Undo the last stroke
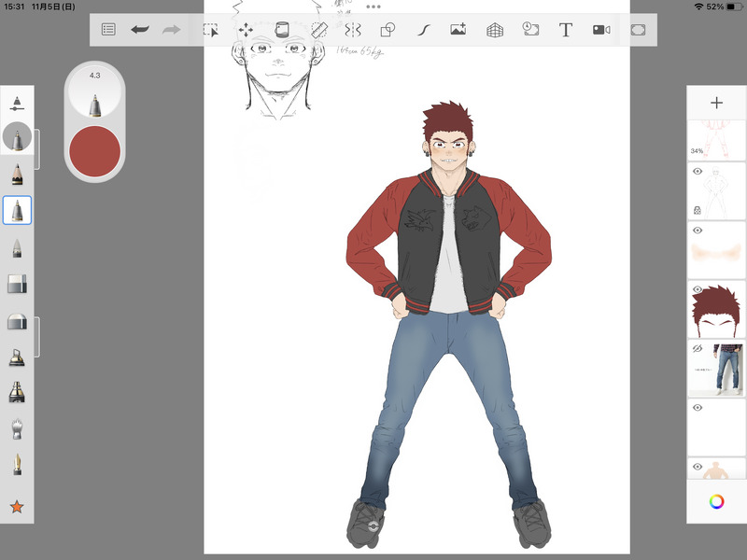The height and width of the screenshot is (560, 747). tap(140, 30)
